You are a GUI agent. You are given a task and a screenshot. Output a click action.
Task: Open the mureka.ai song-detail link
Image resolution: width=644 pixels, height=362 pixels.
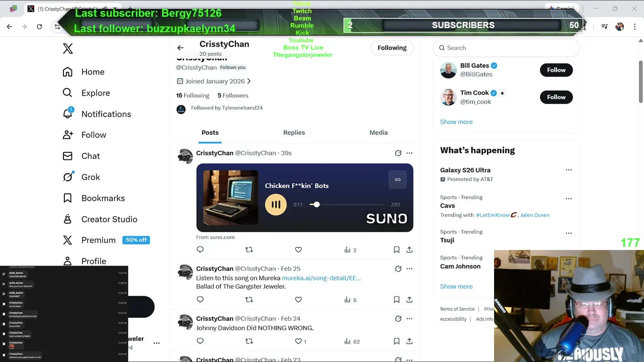point(321,278)
